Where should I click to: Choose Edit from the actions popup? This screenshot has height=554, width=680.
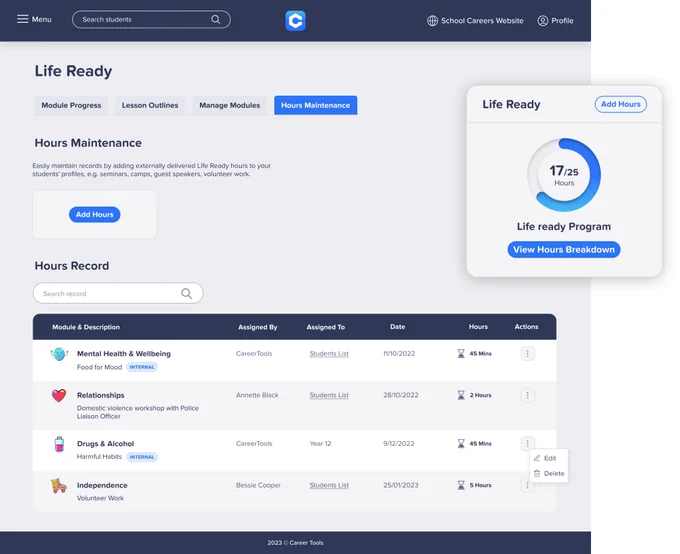(x=549, y=458)
